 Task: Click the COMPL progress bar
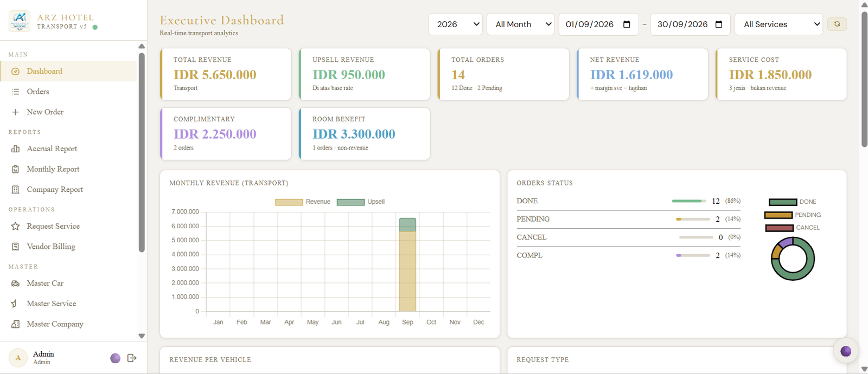tap(693, 255)
